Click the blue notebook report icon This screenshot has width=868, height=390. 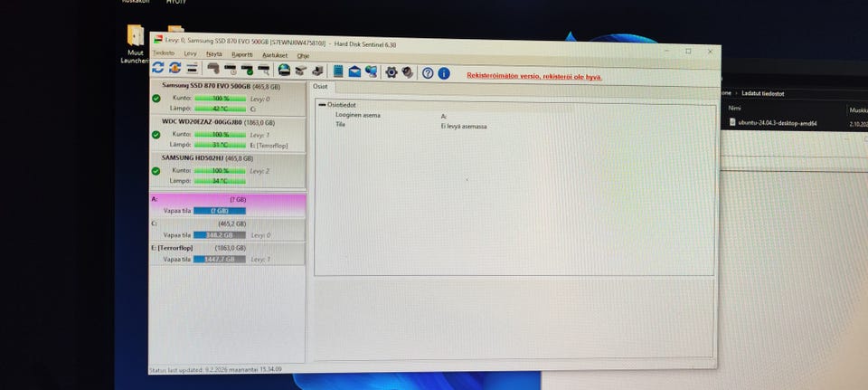pos(337,71)
